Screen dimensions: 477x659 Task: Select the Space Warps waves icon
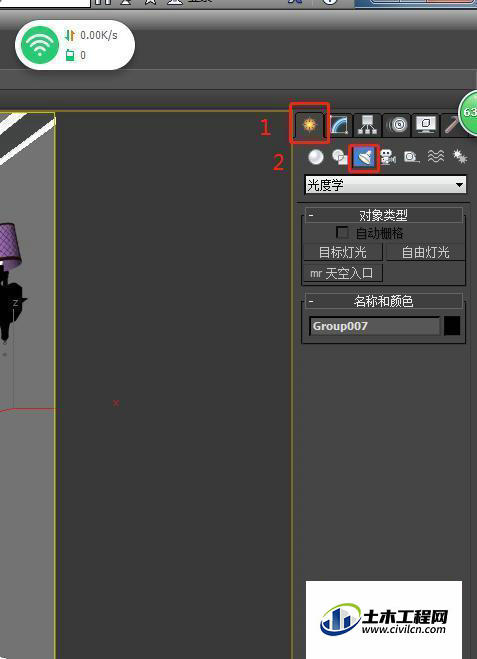pos(436,157)
